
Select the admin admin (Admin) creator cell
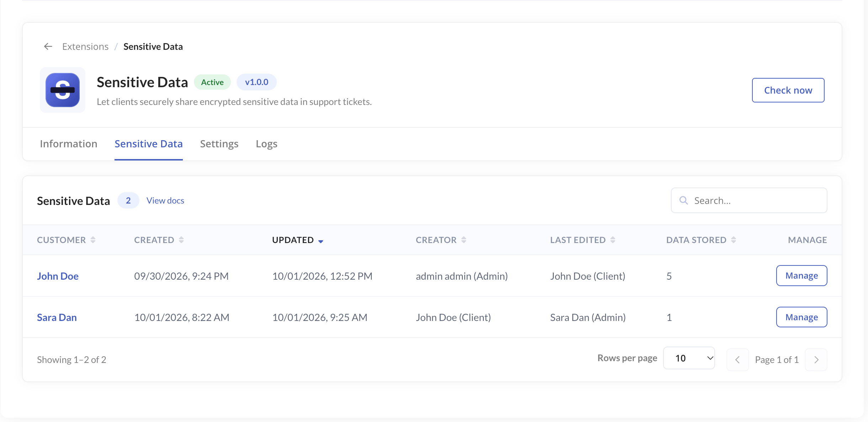point(462,276)
